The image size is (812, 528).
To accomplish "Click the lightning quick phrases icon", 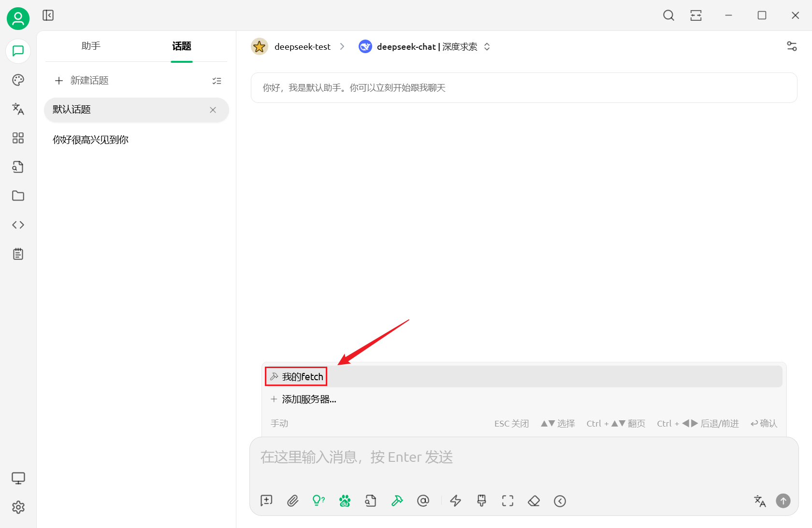I will (455, 501).
